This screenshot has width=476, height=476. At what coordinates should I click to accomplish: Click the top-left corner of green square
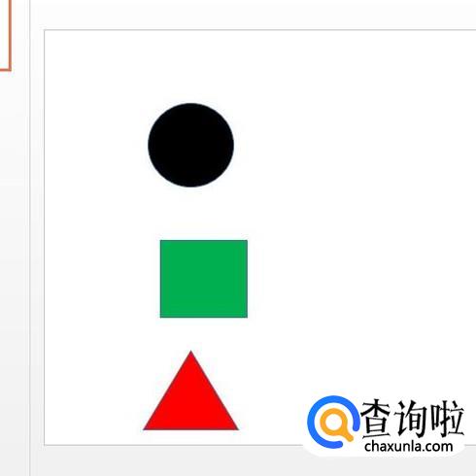point(161,241)
